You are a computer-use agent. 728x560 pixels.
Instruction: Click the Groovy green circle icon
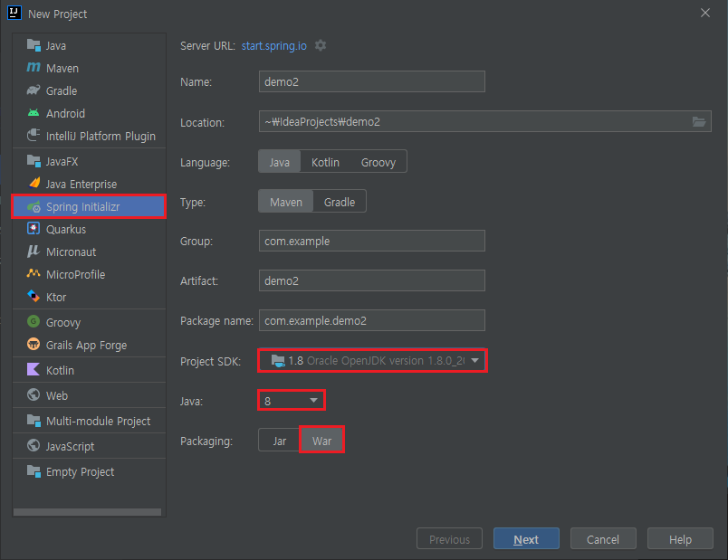pyautogui.click(x=34, y=321)
